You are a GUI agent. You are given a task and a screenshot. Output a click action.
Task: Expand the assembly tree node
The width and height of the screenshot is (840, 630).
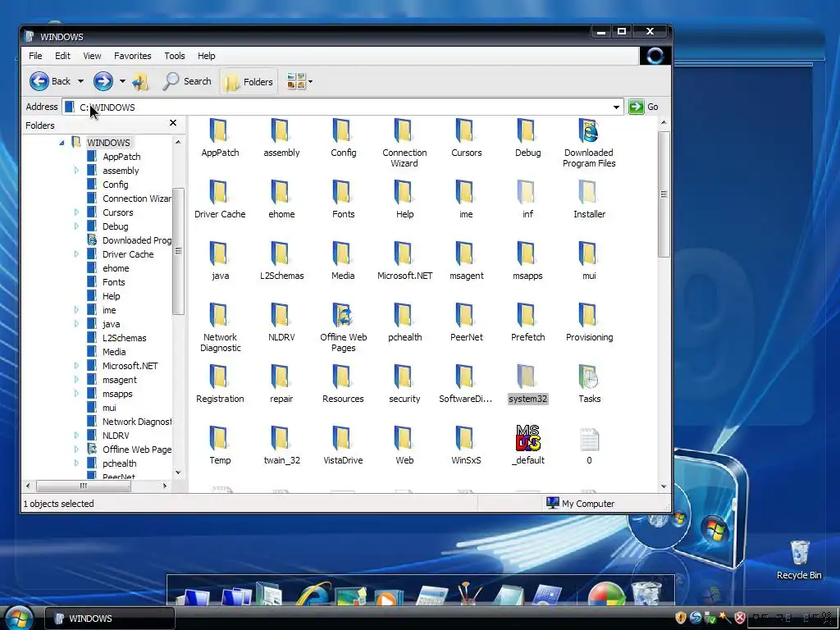pos(76,171)
